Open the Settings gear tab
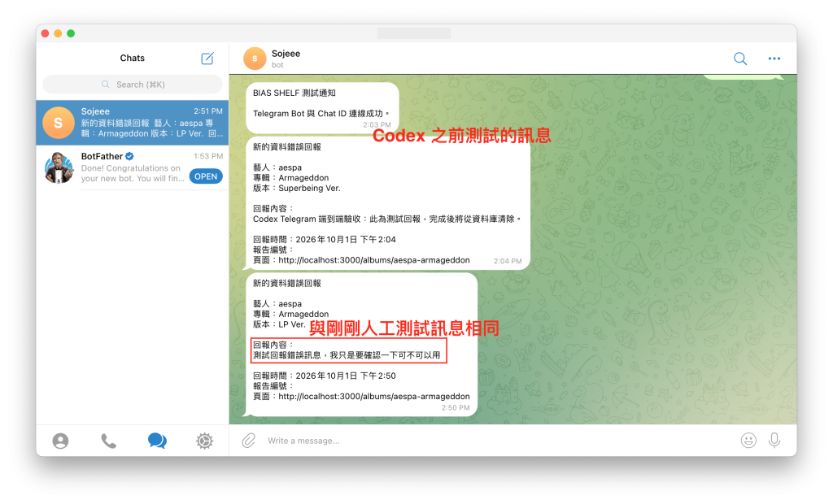833x504 pixels. pyautogui.click(x=204, y=441)
